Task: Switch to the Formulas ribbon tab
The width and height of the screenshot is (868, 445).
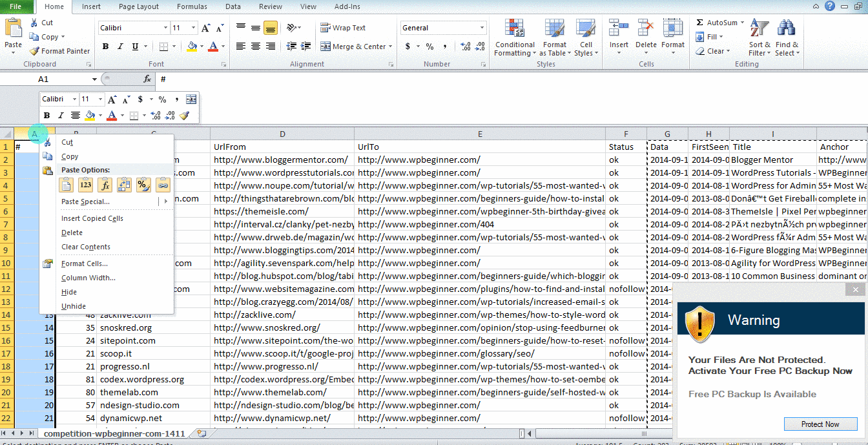Action: (x=192, y=6)
